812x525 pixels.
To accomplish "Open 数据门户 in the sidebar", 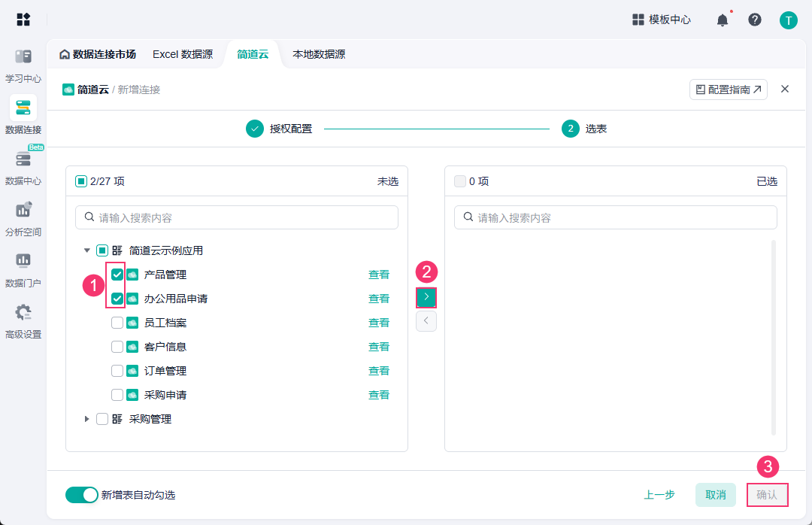I will 23,269.
